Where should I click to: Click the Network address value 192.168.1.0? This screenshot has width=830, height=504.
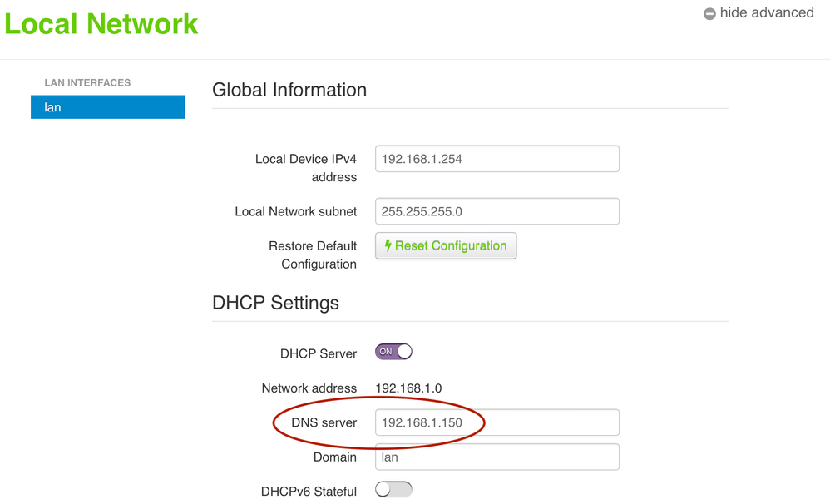(x=408, y=388)
